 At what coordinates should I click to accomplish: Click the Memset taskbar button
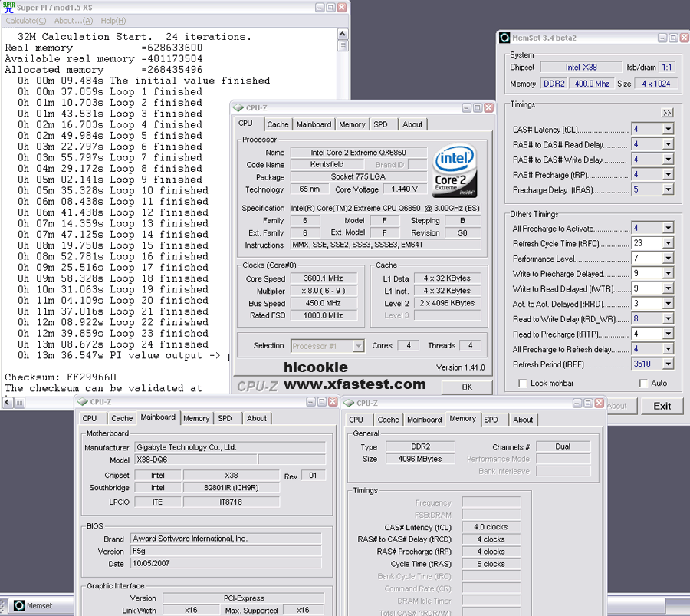(x=40, y=606)
